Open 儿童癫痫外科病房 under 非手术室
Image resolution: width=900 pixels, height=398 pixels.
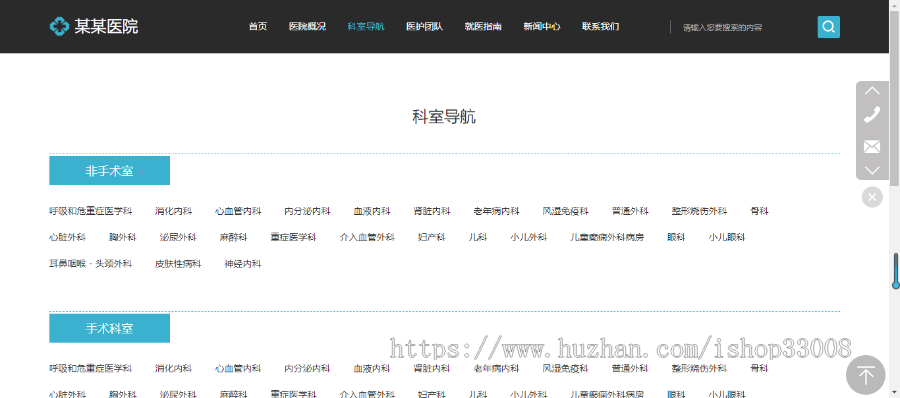click(607, 237)
